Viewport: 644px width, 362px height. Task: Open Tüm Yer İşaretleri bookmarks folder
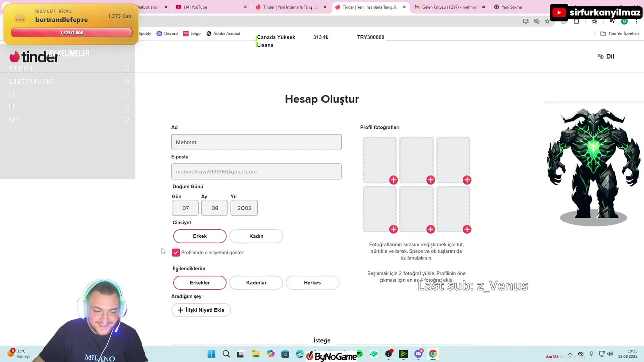click(x=620, y=34)
